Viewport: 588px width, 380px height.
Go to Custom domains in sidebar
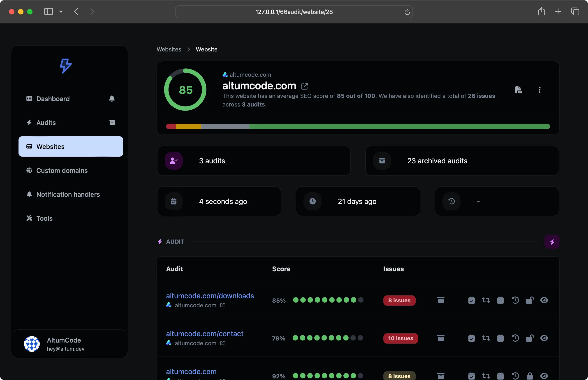(62, 171)
